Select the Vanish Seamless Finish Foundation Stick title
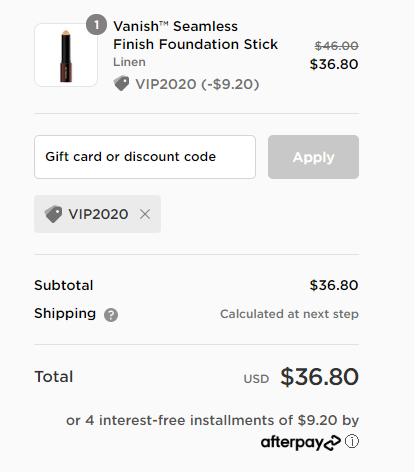Image resolution: width=414 pixels, height=472 pixels. pyautogui.click(x=195, y=35)
